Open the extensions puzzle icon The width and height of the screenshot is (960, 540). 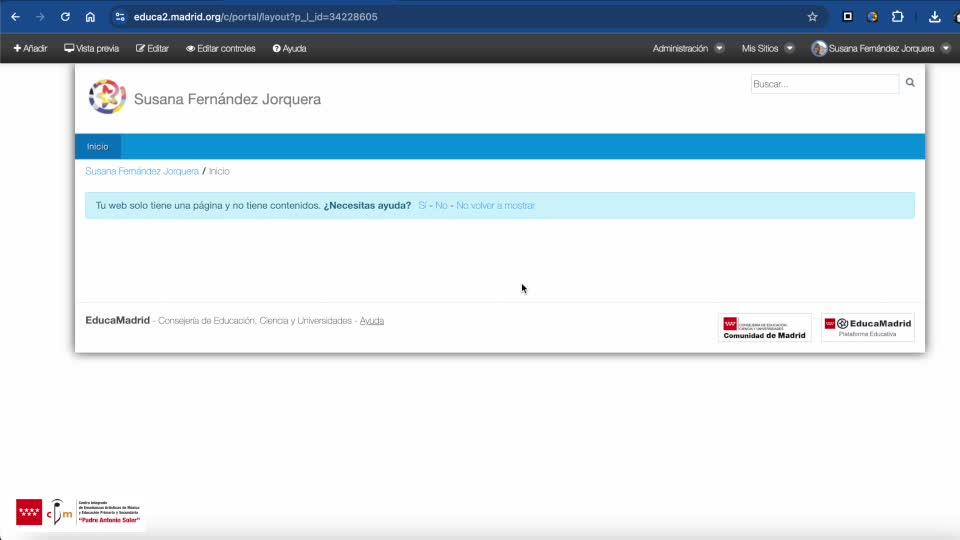tap(898, 17)
